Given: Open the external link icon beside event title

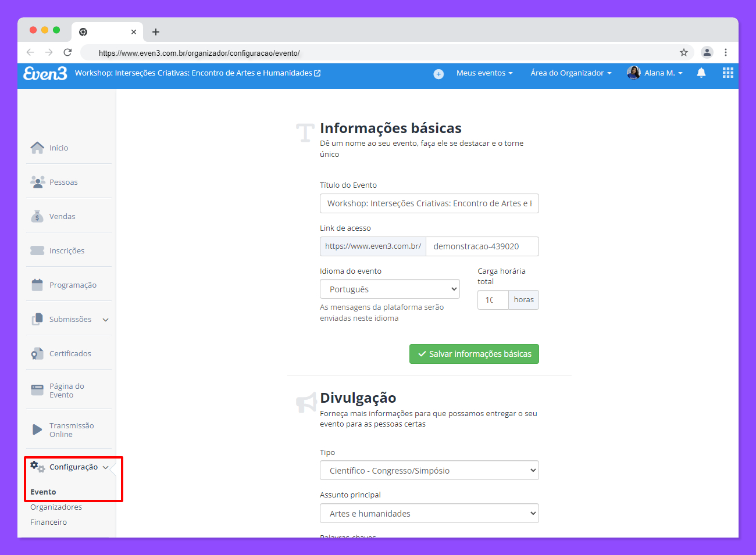Looking at the screenshot, I should 318,73.
